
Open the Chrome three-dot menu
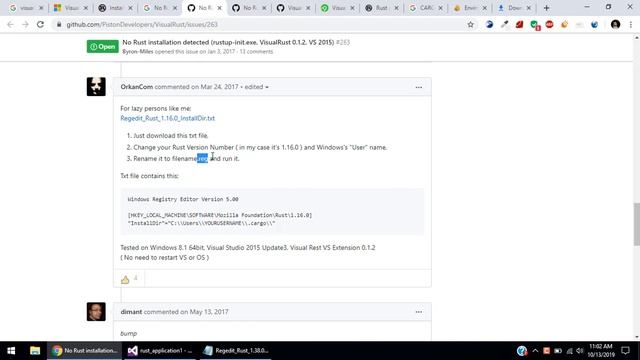click(631, 24)
